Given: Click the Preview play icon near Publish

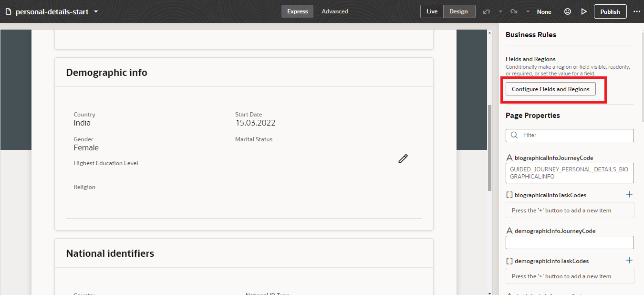Looking at the screenshot, I should tap(584, 11).
